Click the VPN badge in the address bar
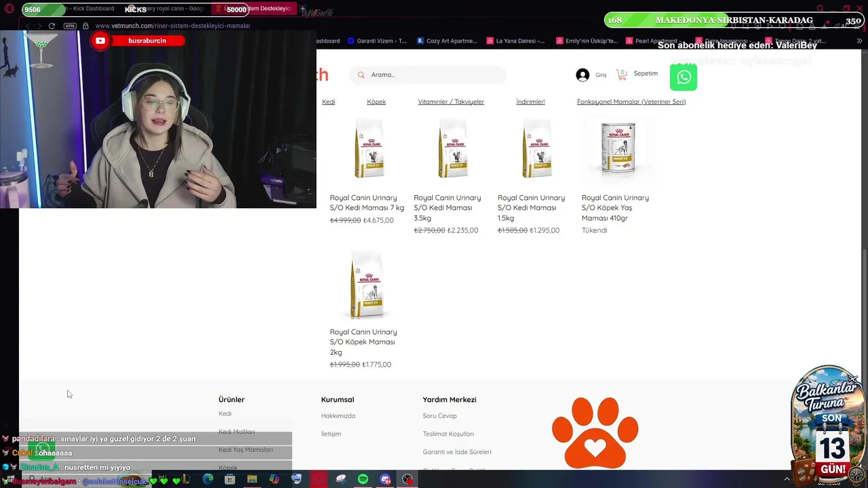The image size is (868, 488). [x=70, y=26]
